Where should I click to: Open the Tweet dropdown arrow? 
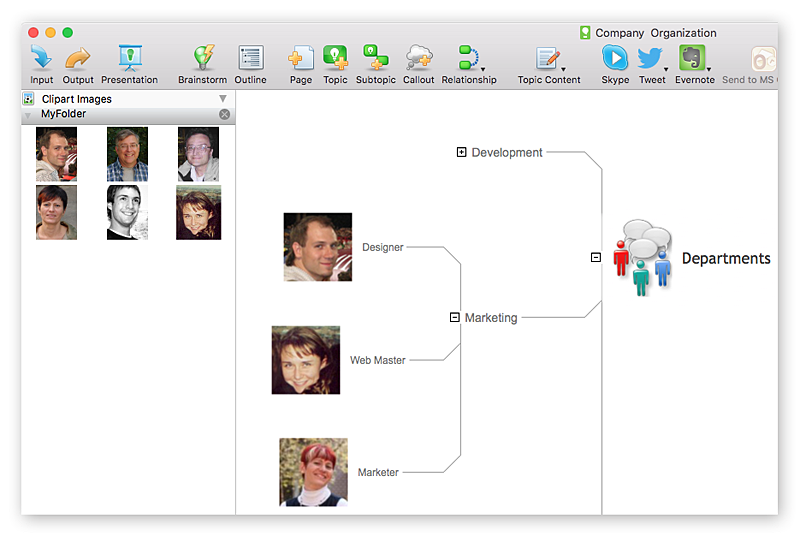tap(666, 69)
